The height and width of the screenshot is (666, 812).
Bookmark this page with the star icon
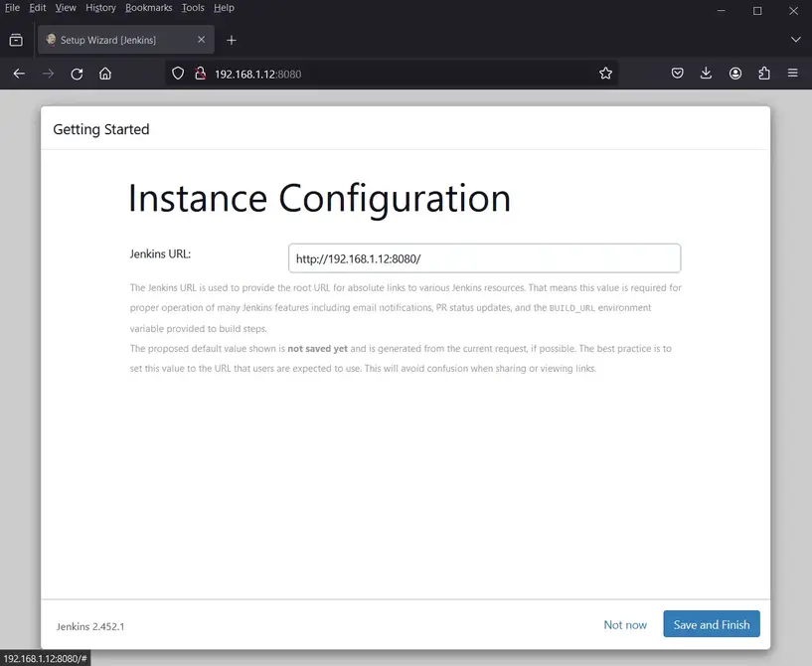605,74
